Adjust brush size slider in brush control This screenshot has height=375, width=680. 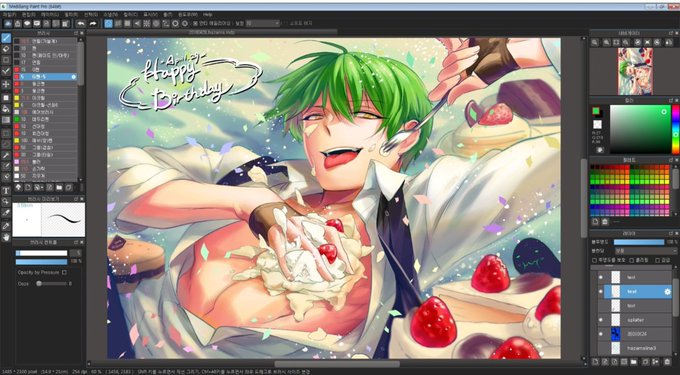pos(42,253)
